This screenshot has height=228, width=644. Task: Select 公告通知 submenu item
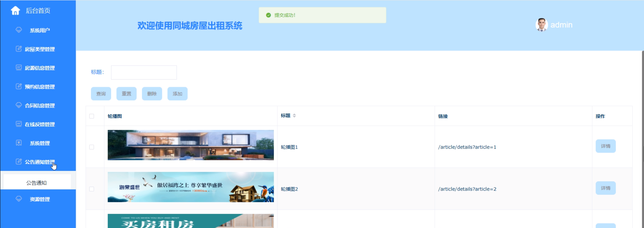[37, 182]
